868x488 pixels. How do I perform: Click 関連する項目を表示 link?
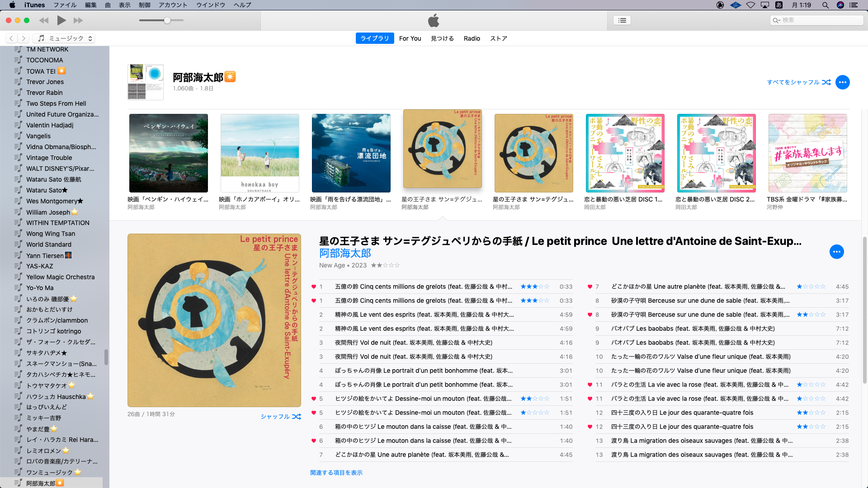336,473
